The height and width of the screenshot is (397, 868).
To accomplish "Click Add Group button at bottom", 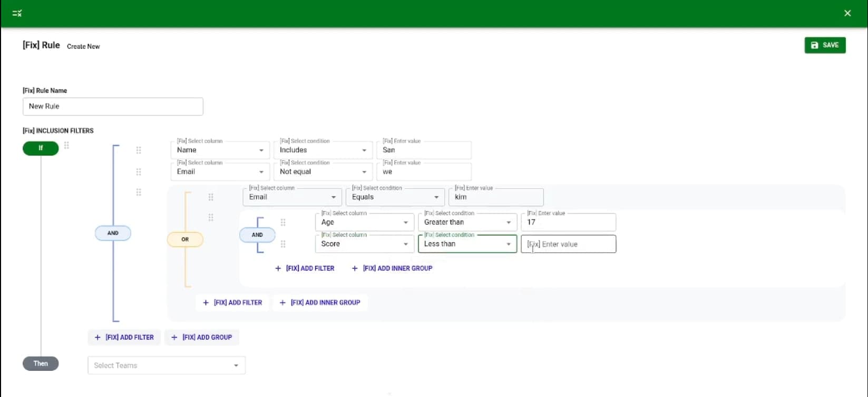I will click(x=202, y=338).
